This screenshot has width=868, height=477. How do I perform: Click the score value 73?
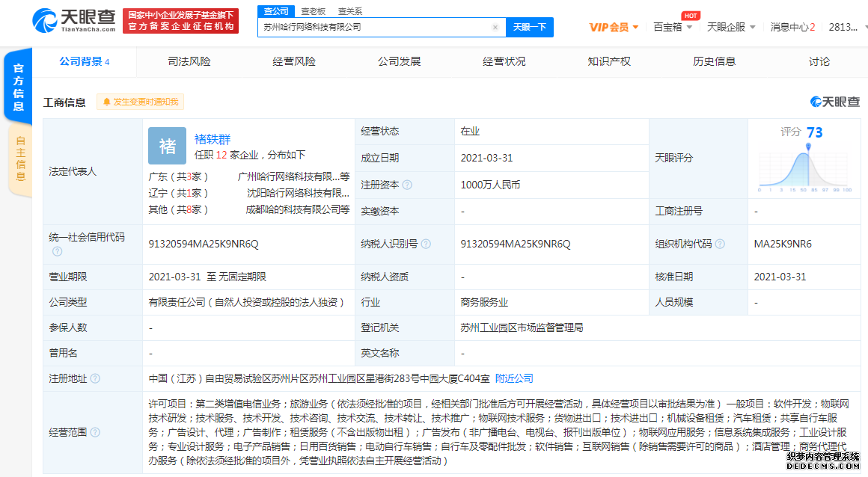point(814,133)
